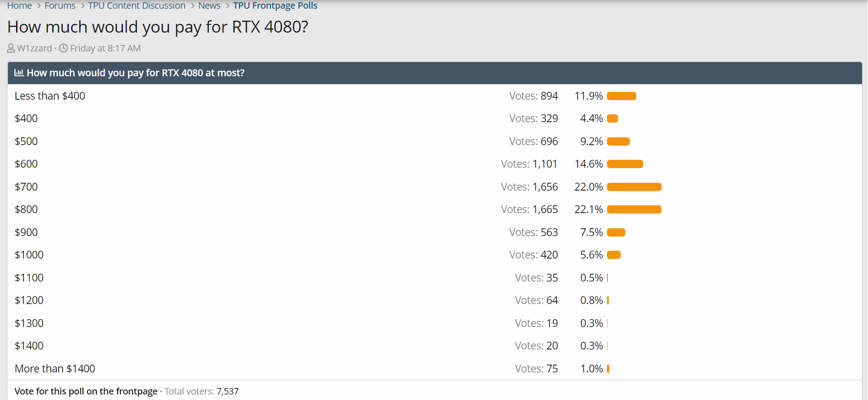
Task: Click the bar chart poll icon
Action: coord(19,73)
